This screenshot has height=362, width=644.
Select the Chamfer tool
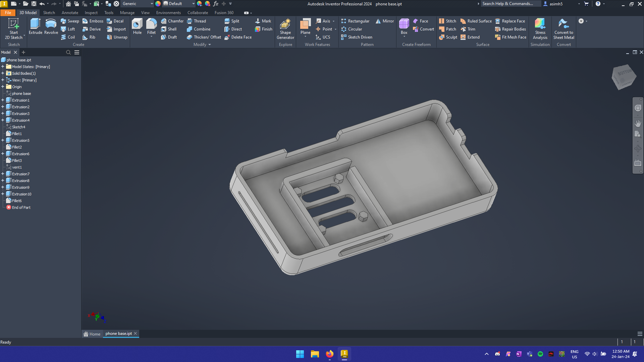[x=172, y=21]
